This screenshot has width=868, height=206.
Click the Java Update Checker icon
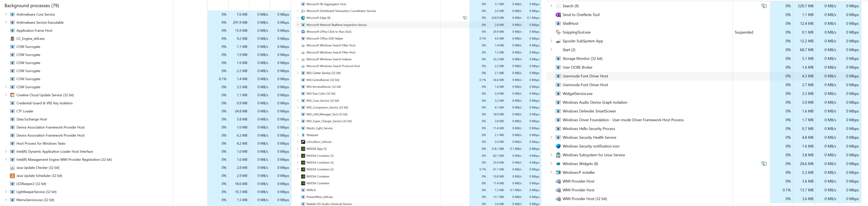[x=12, y=167]
